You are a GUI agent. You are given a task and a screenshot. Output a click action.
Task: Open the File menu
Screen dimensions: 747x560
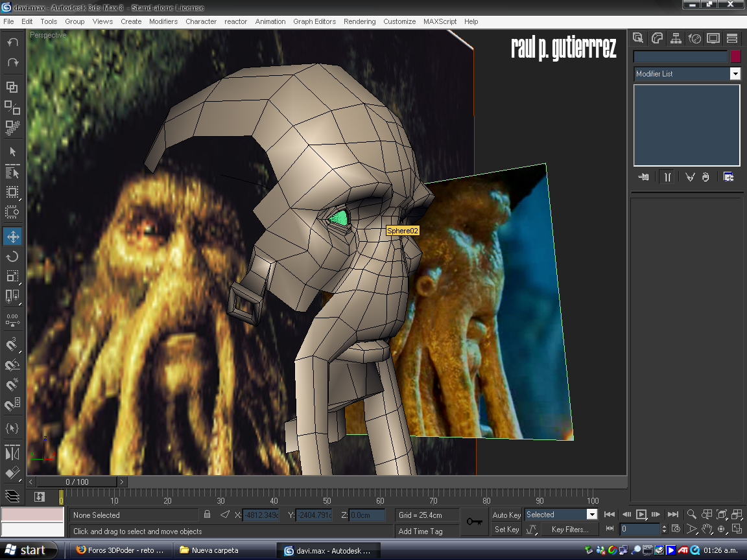(x=8, y=21)
